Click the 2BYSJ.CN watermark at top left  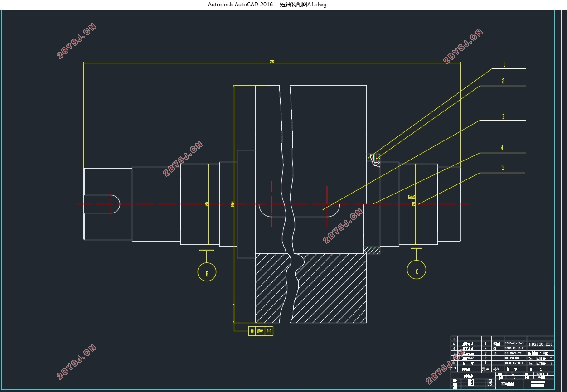(77, 42)
